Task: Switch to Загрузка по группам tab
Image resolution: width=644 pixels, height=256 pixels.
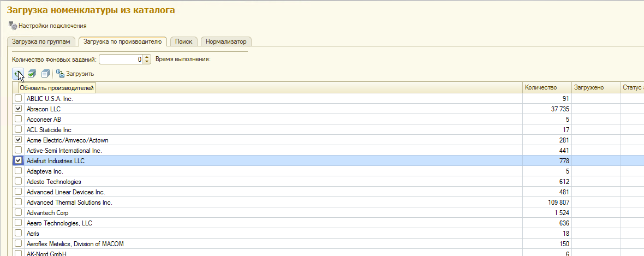Action: point(41,41)
